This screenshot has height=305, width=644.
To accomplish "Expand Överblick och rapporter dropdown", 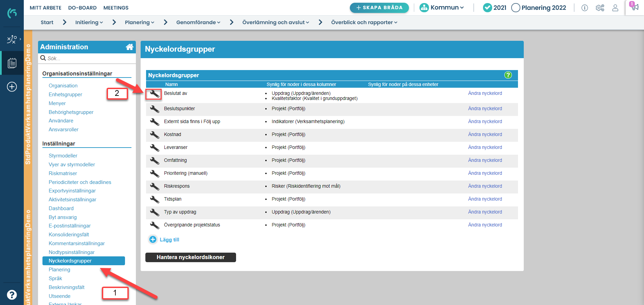I will pyautogui.click(x=364, y=22).
